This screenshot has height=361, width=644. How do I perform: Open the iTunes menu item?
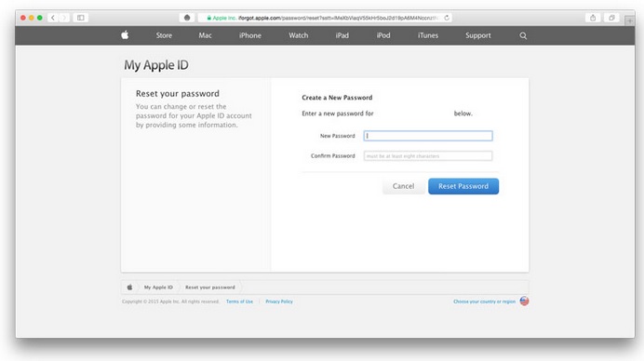428,35
